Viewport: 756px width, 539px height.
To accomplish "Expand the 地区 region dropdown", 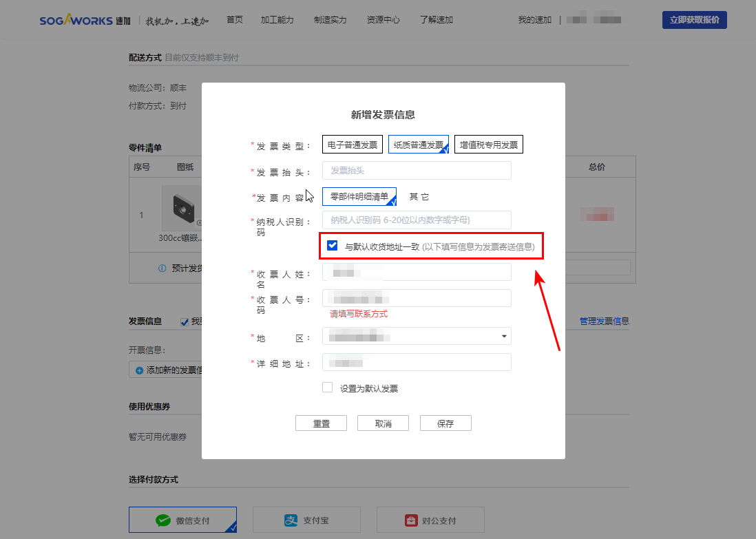I will click(503, 337).
